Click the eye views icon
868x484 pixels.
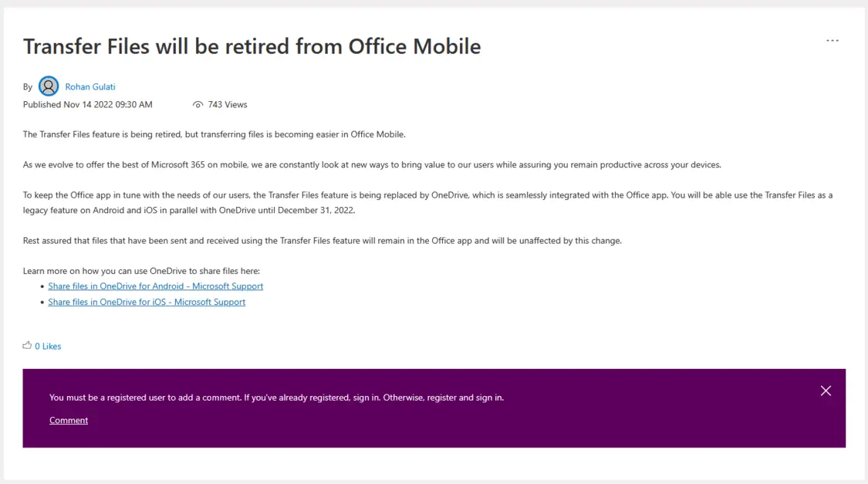point(198,105)
